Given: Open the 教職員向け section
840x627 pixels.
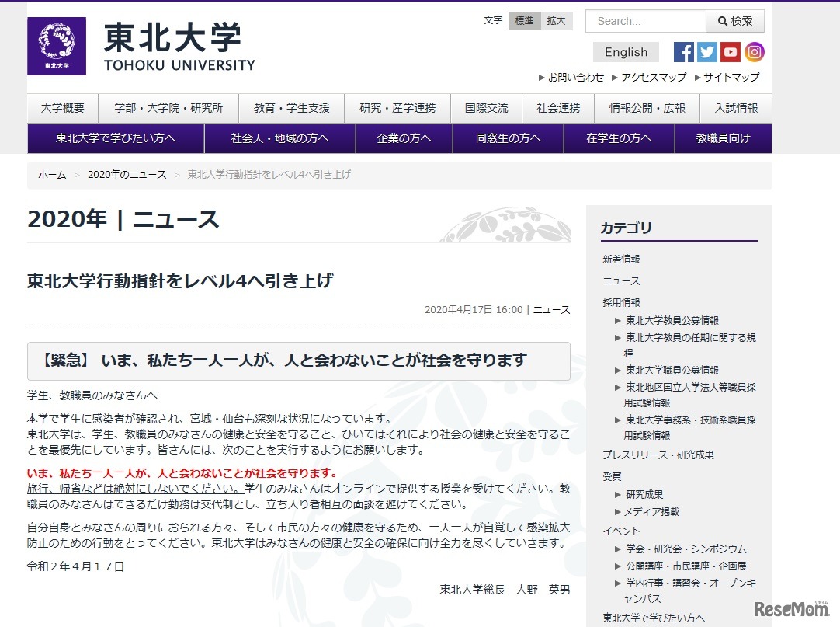Looking at the screenshot, I should [x=723, y=138].
